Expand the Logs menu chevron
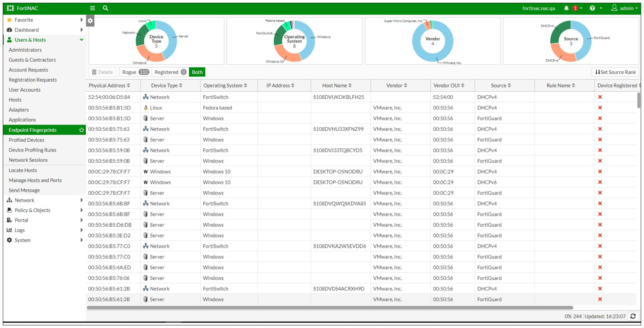Viewport: 644px width, 328px height. tap(81, 230)
